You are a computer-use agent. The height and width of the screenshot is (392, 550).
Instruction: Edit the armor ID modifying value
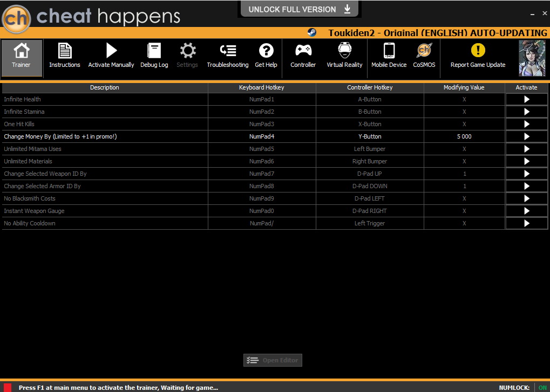coord(464,187)
